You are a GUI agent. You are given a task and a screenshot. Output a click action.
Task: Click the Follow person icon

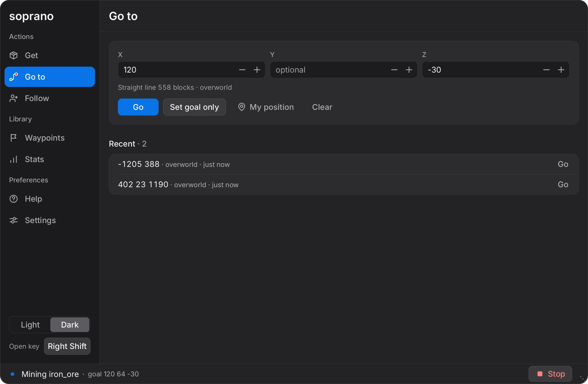14,98
